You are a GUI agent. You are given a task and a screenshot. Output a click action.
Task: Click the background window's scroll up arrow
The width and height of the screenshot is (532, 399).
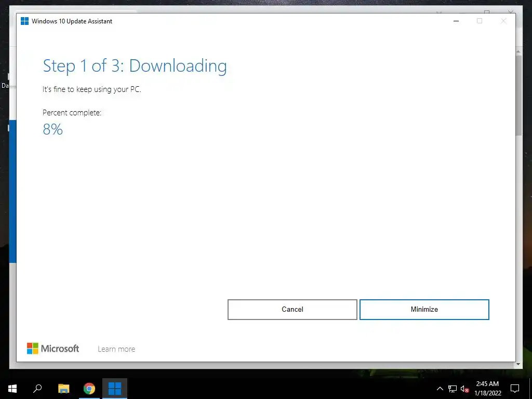[x=518, y=51]
